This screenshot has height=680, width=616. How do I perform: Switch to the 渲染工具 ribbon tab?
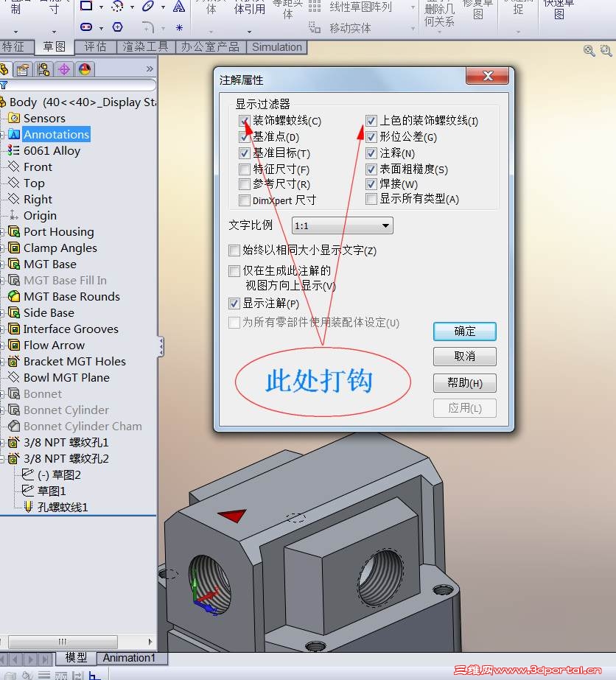pos(146,47)
